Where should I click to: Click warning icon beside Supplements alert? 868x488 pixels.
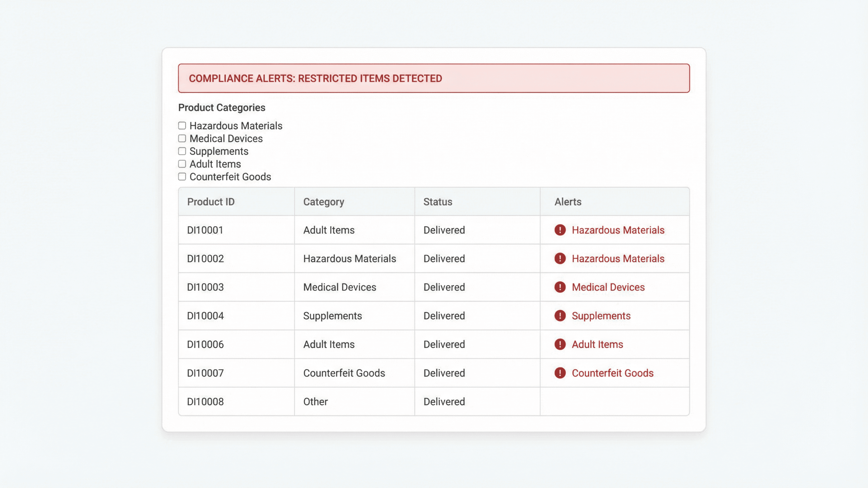point(560,316)
